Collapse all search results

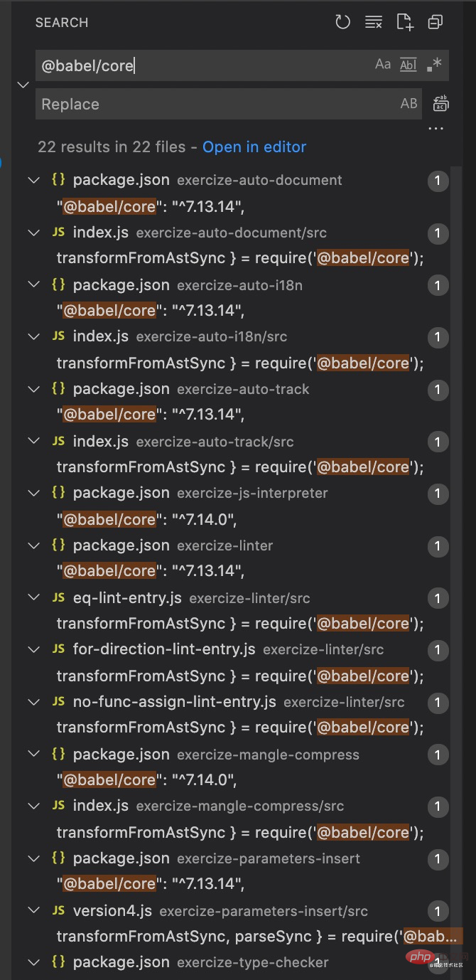tap(436, 23)
